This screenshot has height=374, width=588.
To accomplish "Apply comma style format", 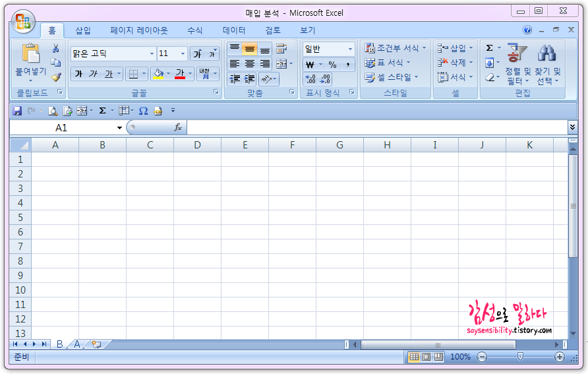I will [347, 65].
